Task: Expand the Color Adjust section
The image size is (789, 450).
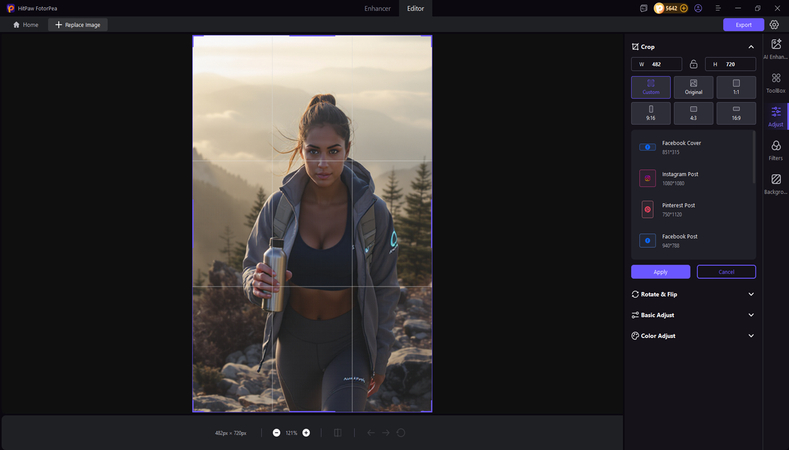Action: point(751,336)
